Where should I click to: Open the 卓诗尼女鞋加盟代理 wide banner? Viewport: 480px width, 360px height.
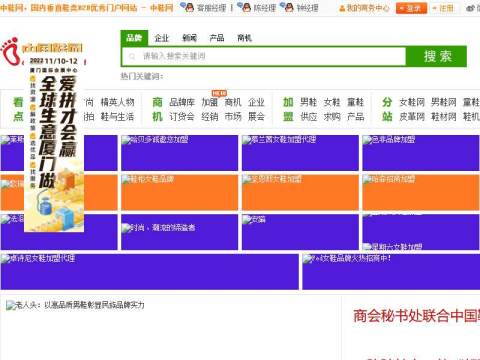[x=150, y=272]
